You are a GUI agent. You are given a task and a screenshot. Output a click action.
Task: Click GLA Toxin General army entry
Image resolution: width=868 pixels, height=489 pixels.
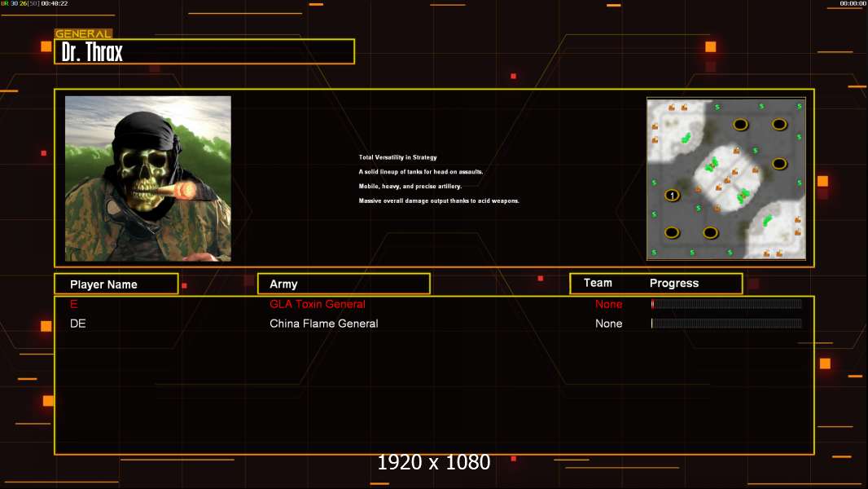click(x=318, y=304)
